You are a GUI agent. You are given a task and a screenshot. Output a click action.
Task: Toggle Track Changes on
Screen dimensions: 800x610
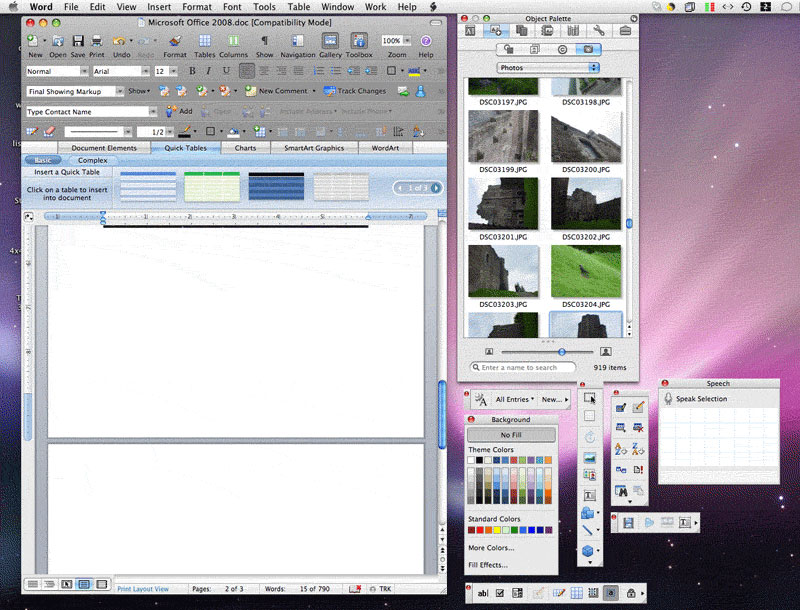[329, 91]
